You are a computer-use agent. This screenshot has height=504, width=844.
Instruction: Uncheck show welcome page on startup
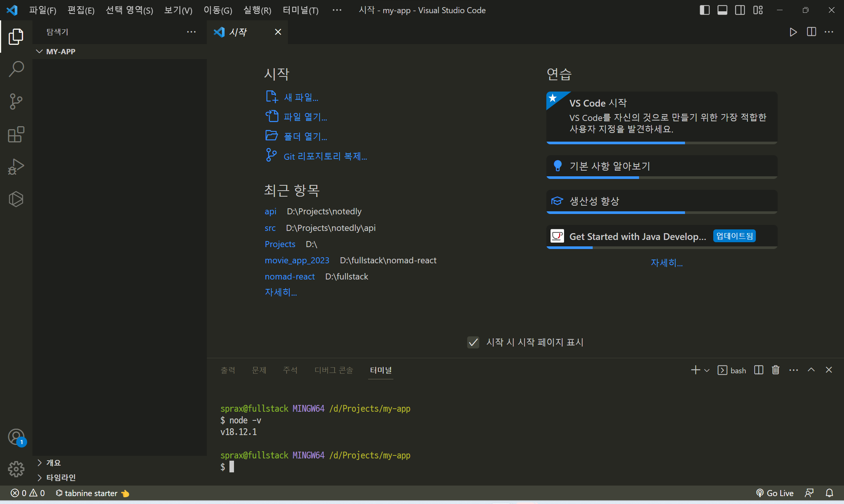tap(473, 342)
